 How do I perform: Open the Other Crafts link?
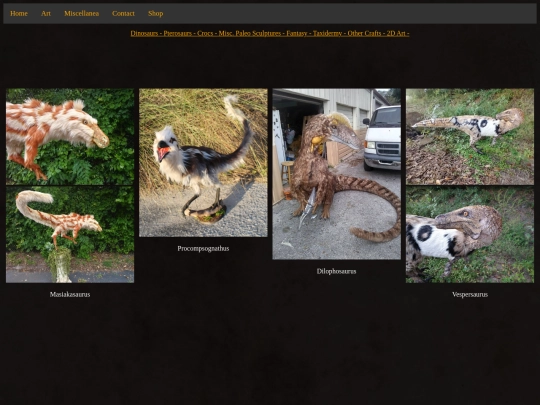coord(364,33)
